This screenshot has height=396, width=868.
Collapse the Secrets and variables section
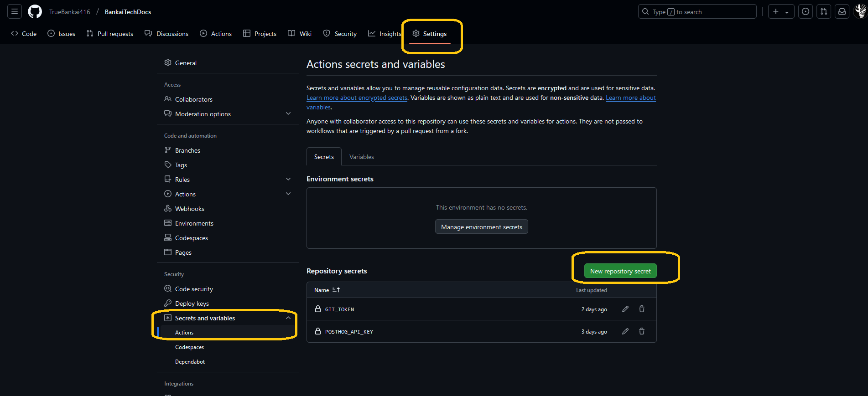pyautogui.click(x=288, y=318)
